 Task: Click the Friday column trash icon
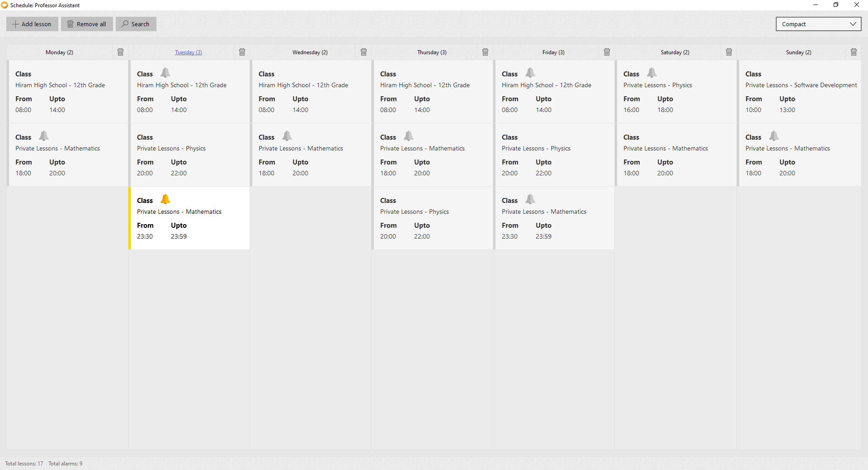pos(607,52)
